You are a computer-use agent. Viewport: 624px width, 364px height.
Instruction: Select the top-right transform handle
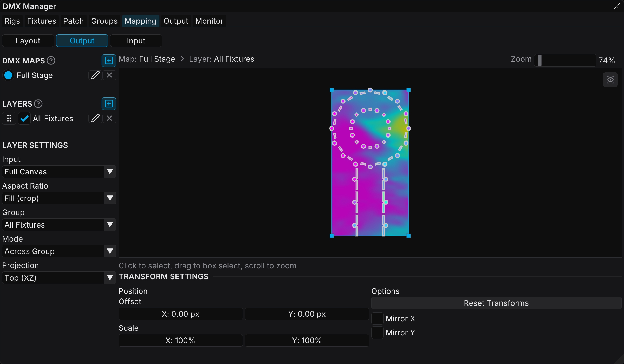tap(409, 90)
